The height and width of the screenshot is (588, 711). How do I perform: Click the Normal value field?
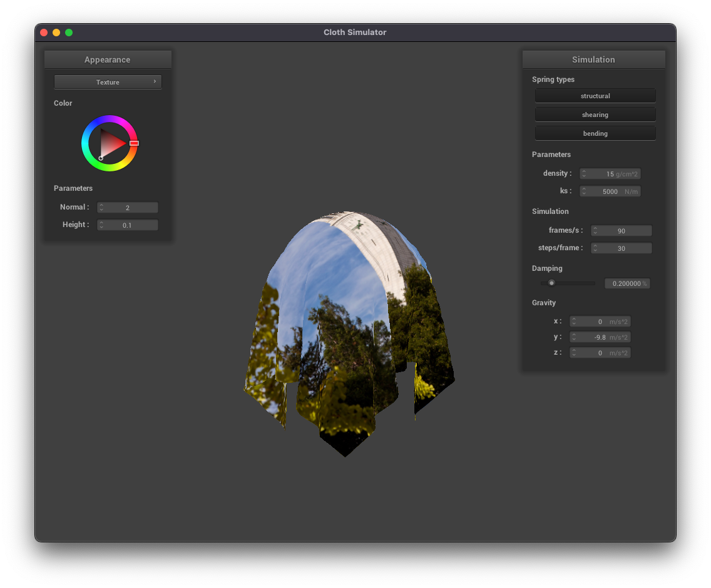128,208
